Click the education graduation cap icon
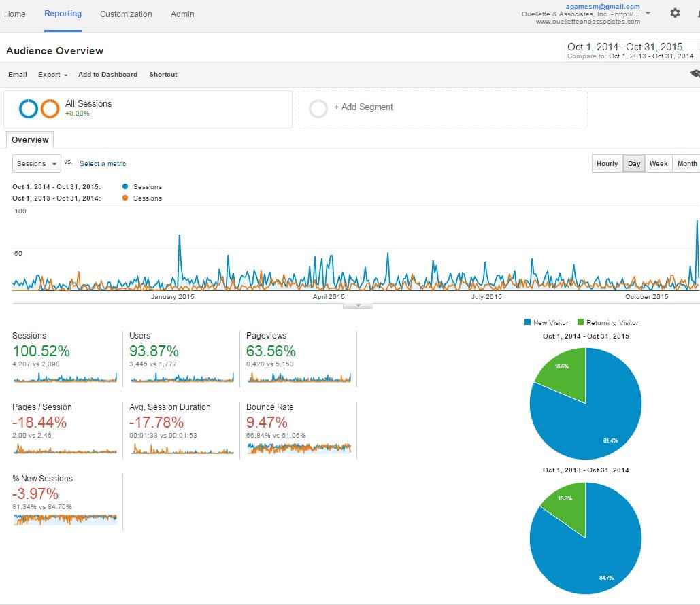 [x=695, y=74]
